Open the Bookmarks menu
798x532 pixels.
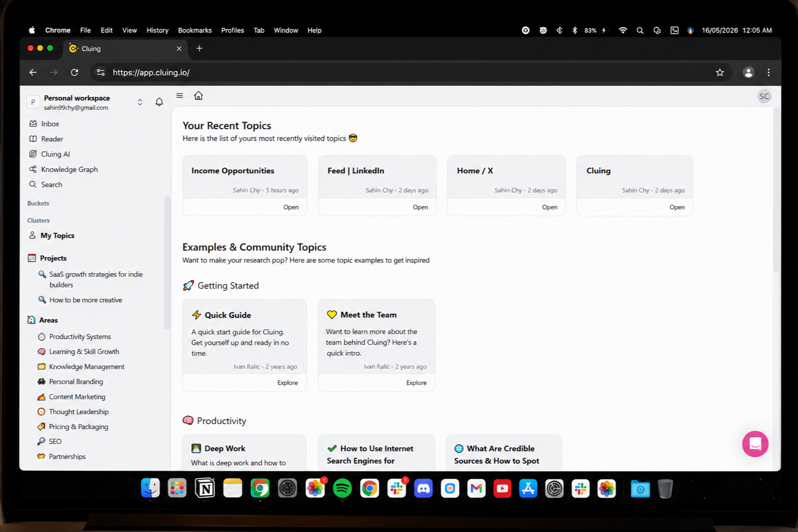point(195,30)
